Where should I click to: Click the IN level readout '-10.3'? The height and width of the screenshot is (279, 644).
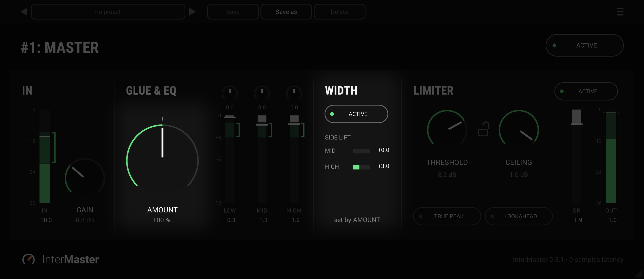(x=44, y=220)
